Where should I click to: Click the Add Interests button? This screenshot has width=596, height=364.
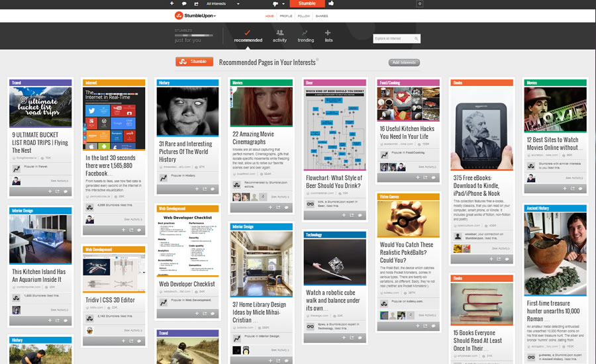click(404, 62)
